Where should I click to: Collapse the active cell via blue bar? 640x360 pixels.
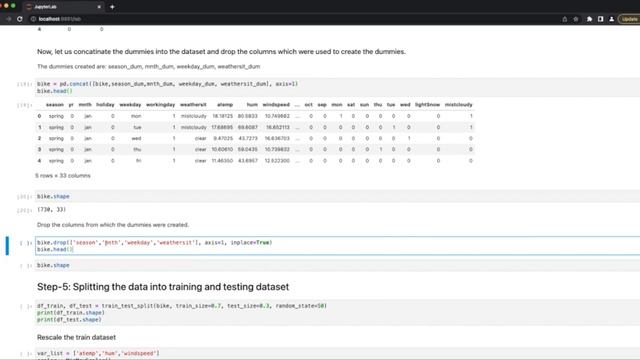[x=7, y=246]
